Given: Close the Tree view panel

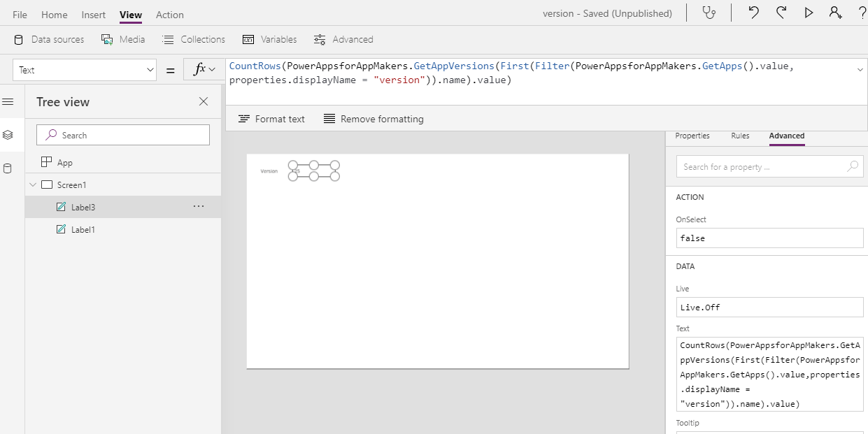Looking at the screenshot, I should coord(204,101).
